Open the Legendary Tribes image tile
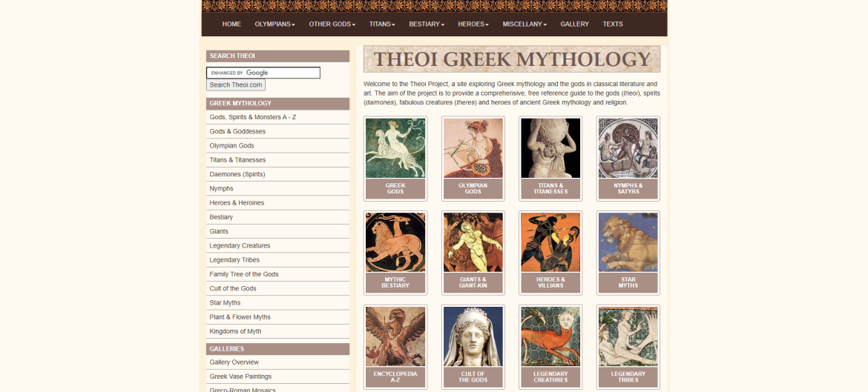868x392 pixels. pos(628,348)
